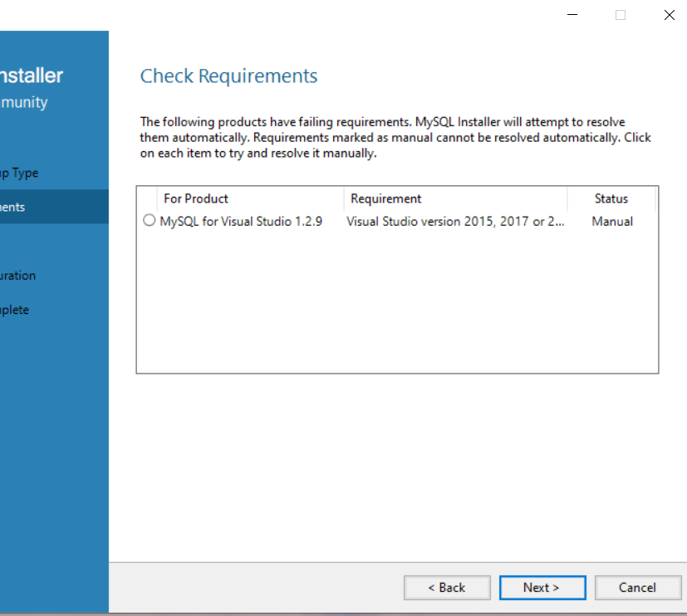Open the 'plete' step in the sidebar
The image size is (687, 616).
(x=14, y=310)
